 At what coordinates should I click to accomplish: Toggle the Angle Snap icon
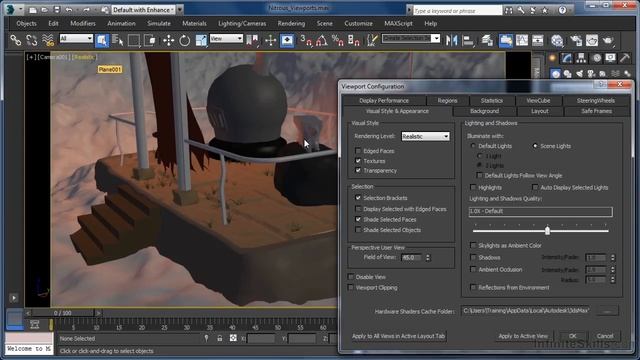[322, 40]
